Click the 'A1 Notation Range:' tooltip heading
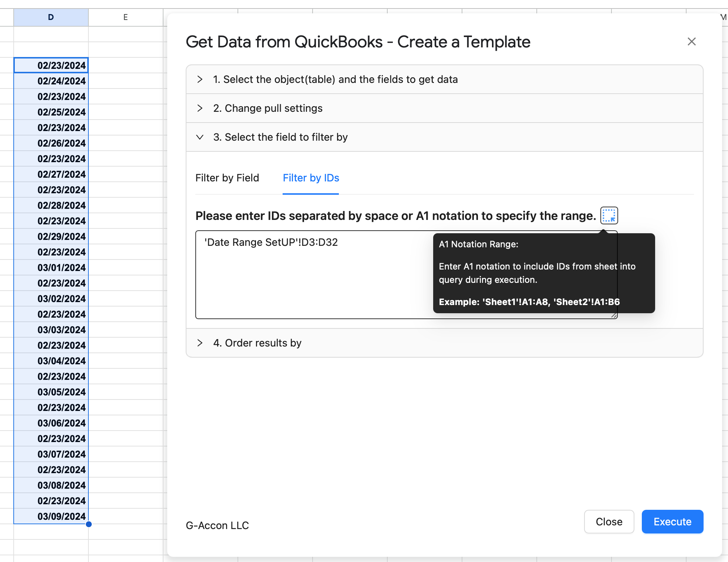The width and height of the screenshot is (728, 562). [478, 244]
